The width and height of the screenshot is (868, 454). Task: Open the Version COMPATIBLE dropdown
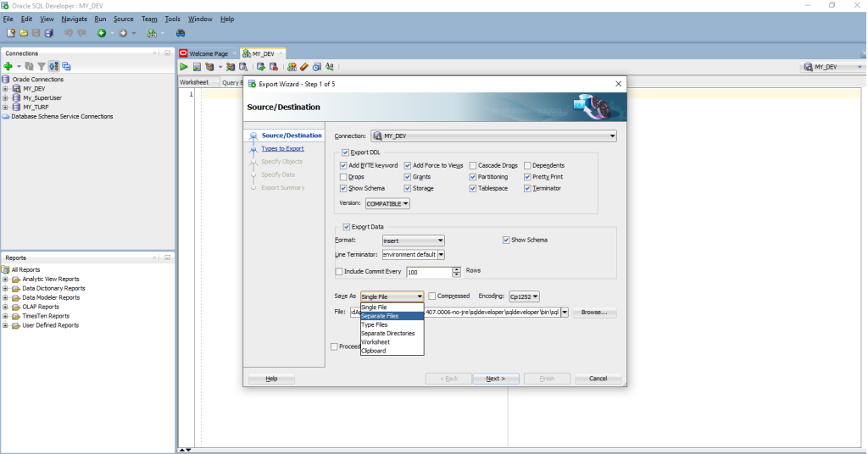tap(387, 203)
